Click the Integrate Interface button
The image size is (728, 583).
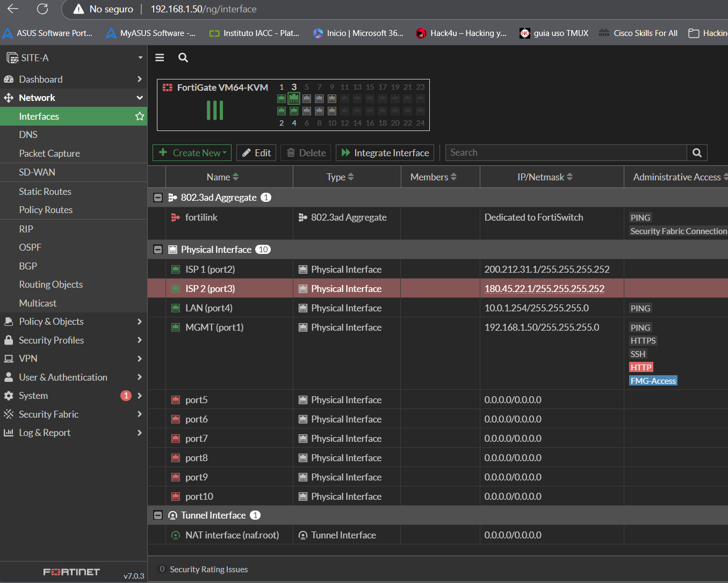(385, 153)
